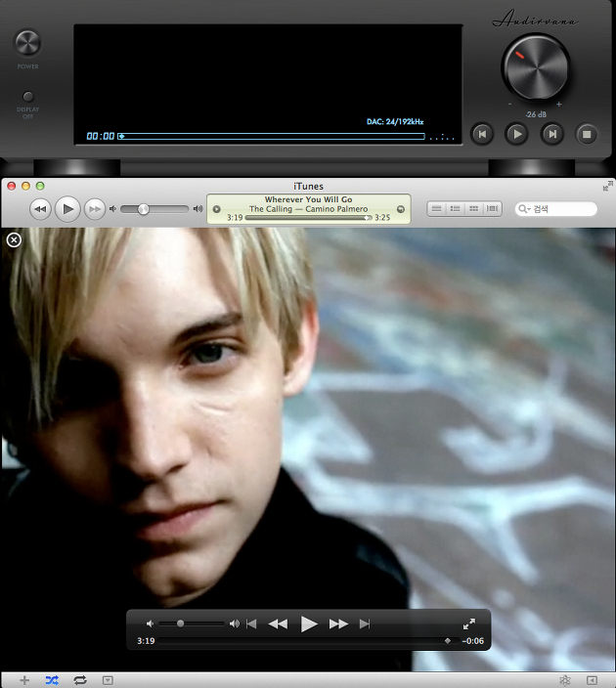Click video overlay rewind button
This screenshot has height=688, width=616.
pyautogui.click(x=278, y=623)
